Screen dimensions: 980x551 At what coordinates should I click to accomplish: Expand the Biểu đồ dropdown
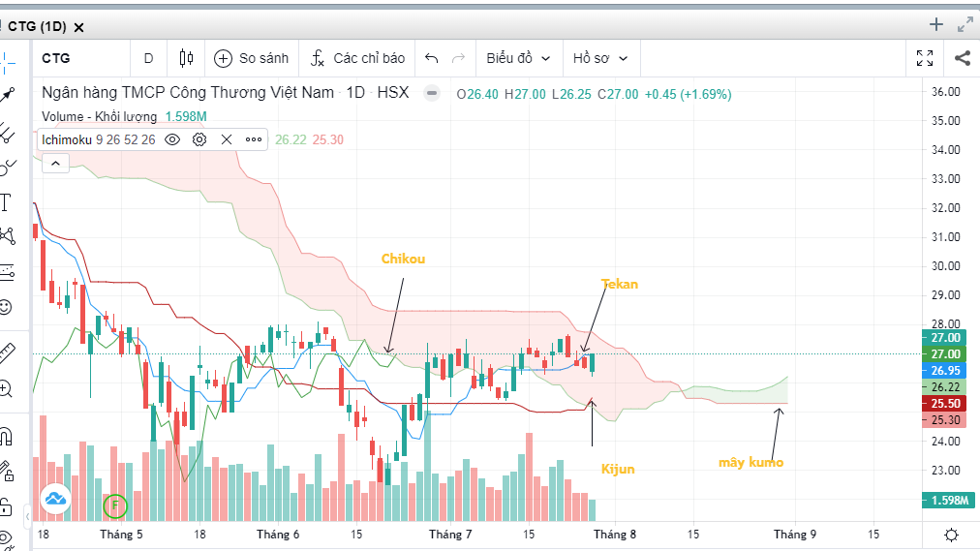(519, 58)
